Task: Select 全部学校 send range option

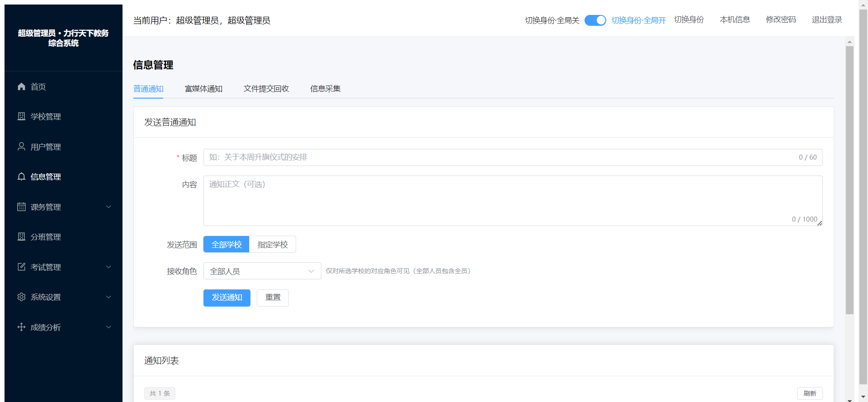Action: (226, 244)
